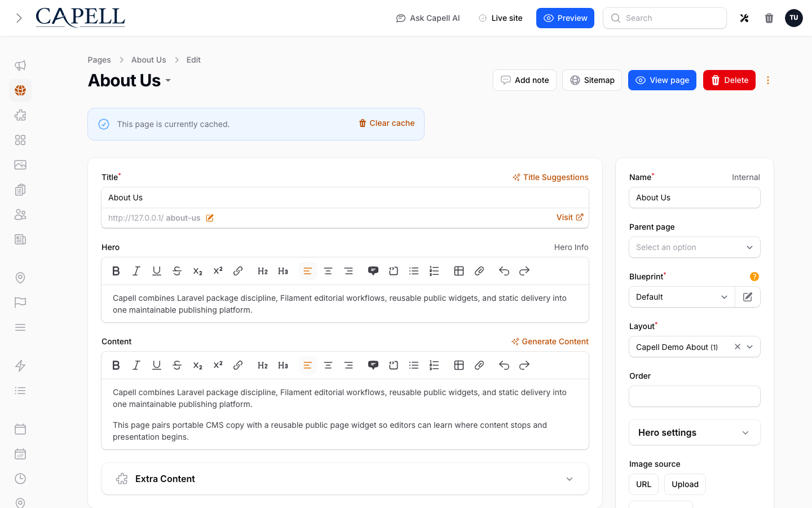The width and height of the screenshot is (812, 508).
Task: Attach file in the Content editor
Action: 479,365
